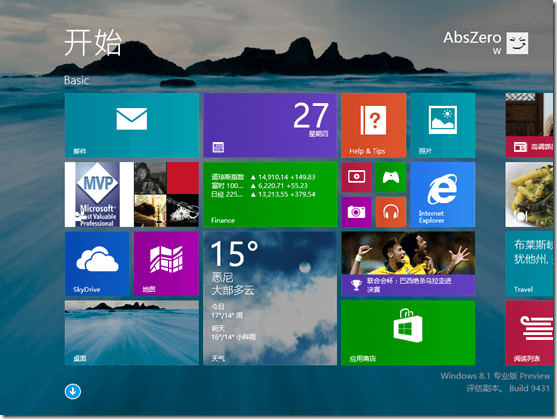Click the user avatar picture
The height and width of the screenshot is (419, 557).
pos(517,43)
